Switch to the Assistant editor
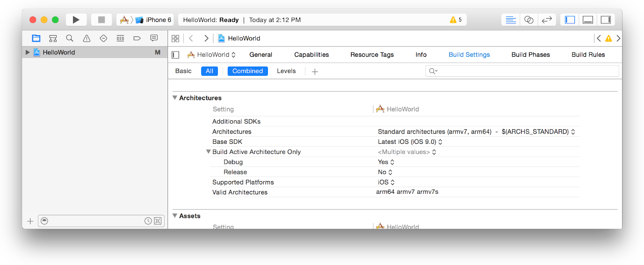Image resolution: width=644 pixels, height=265 pixels. (529, 20)
